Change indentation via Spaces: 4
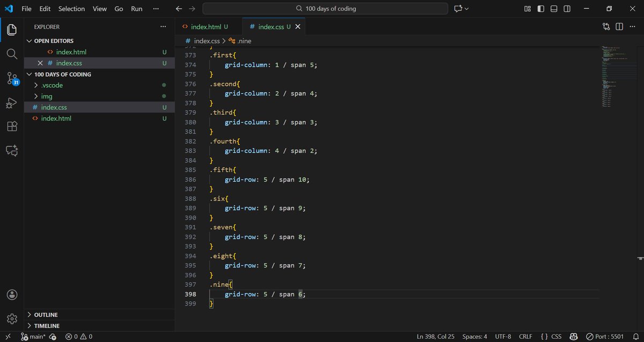The height and width of the screenshot is (342, 644). coord(474,337)
